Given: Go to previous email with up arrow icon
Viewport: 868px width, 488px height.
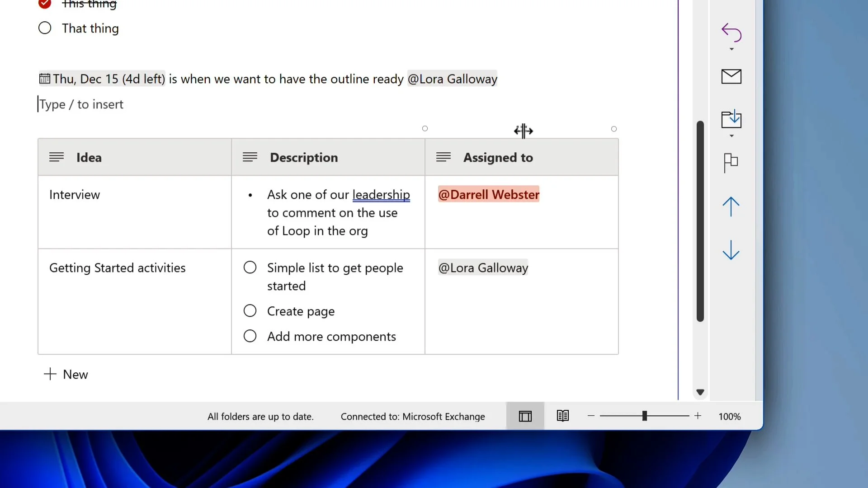Looking at the screenshot, I should [731, 207].
